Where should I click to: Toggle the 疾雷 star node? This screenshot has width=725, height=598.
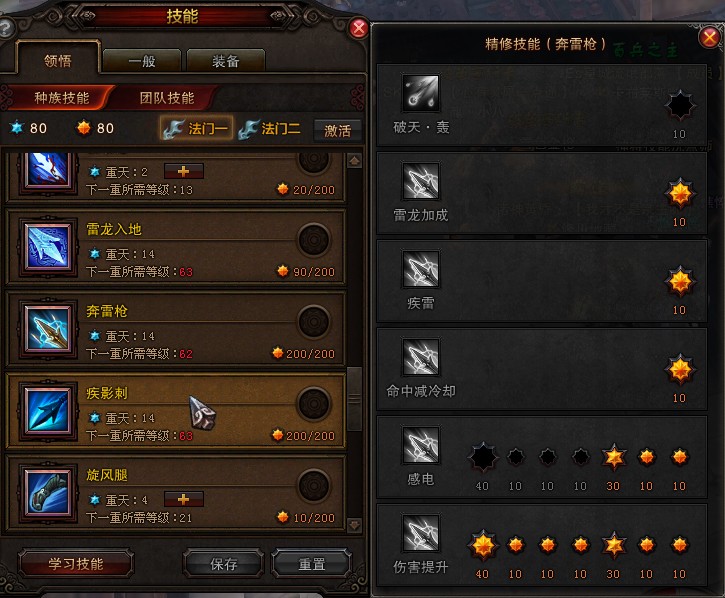680,281
